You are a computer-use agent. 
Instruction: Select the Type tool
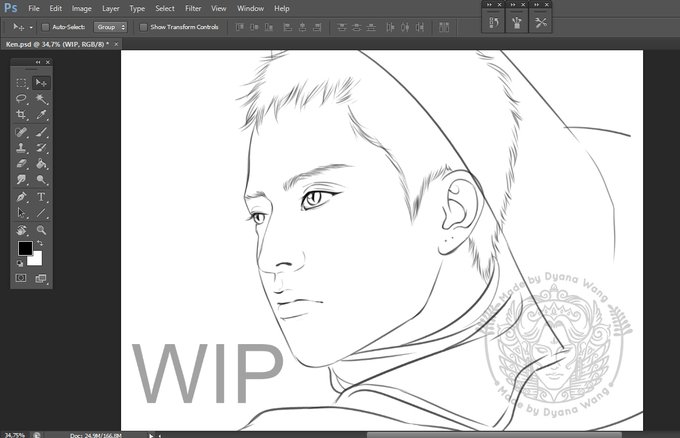(41, 197)
